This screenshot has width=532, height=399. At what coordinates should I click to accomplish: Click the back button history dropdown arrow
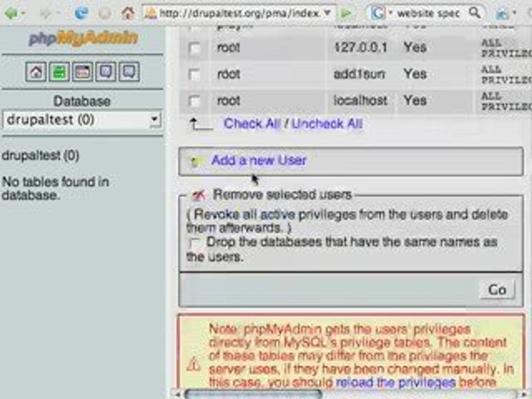pos(23,14)
